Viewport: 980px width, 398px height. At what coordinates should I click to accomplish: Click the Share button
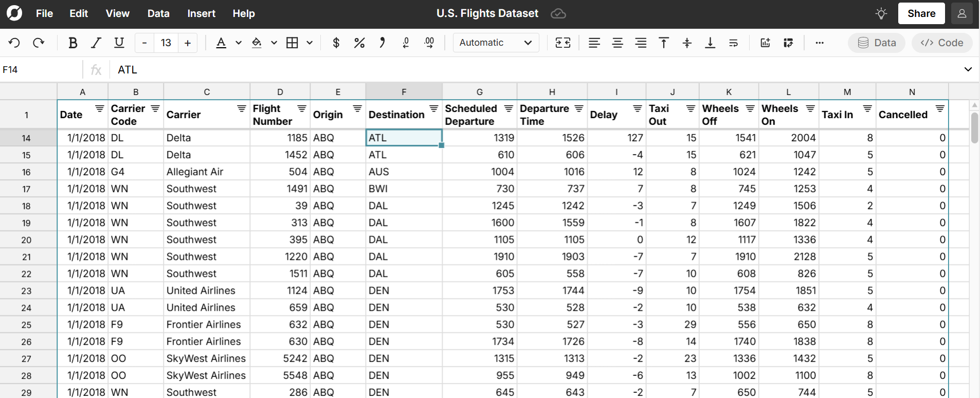(921, 13)
